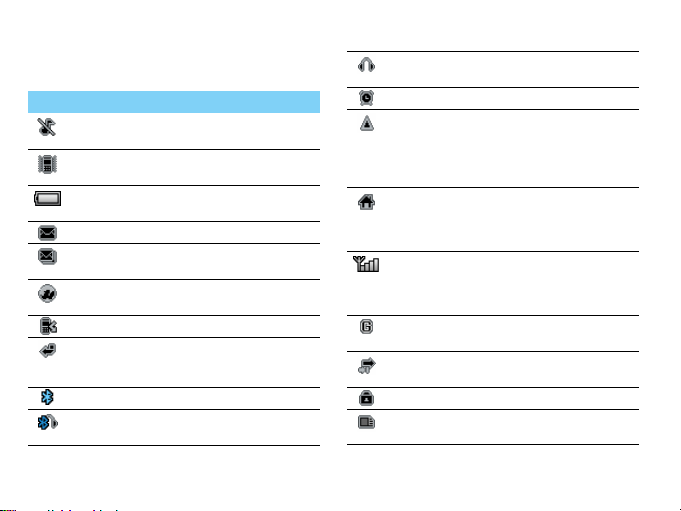Image resolution: width=681 pixels, height=511 pixels.
Task: Click the keypad padlock icon
Action: click(x=367, y=397)
